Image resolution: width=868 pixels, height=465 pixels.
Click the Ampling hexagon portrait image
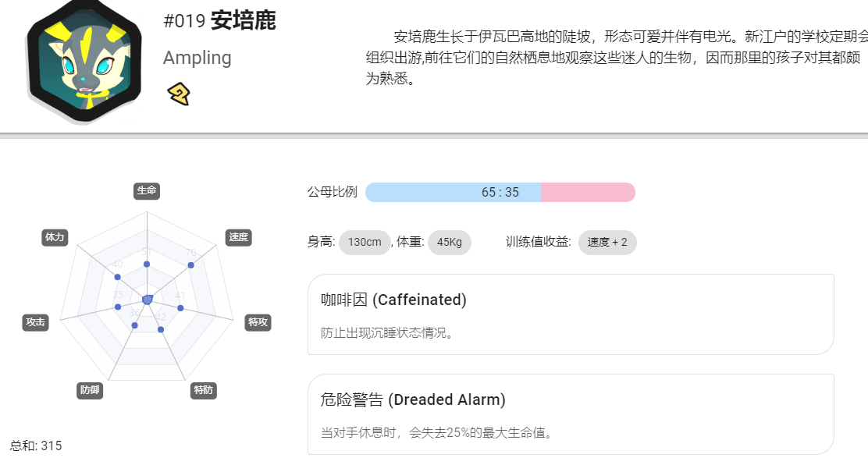[x=84, y=61]
